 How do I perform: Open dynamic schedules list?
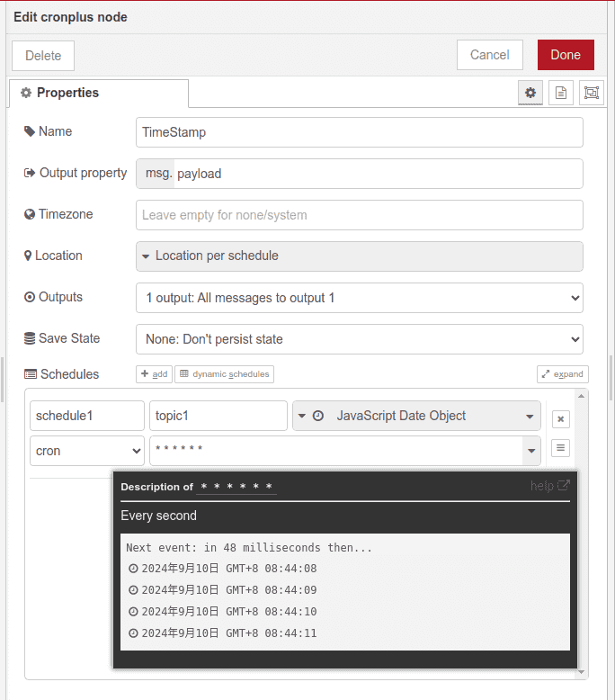(224, 374)
